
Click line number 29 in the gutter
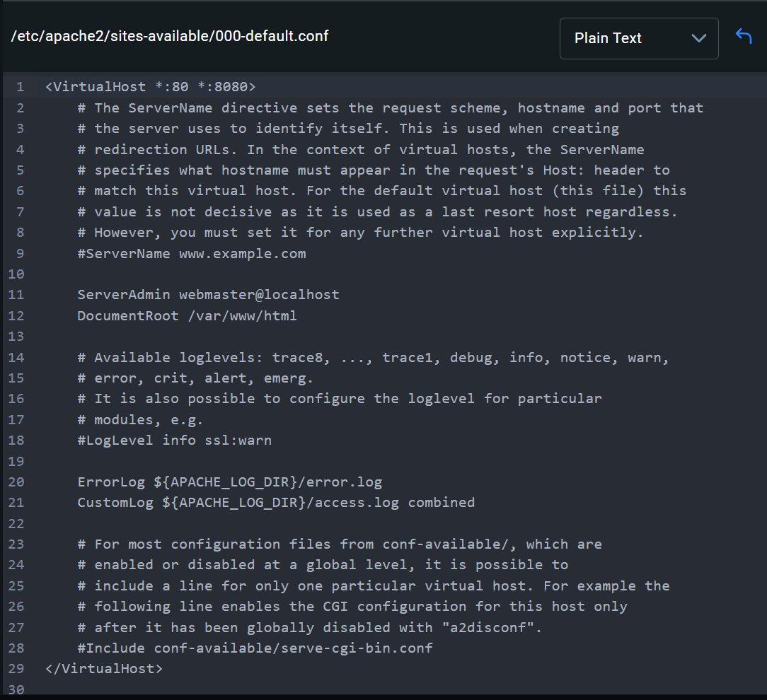pyautogui.click(x=16, y=669)
